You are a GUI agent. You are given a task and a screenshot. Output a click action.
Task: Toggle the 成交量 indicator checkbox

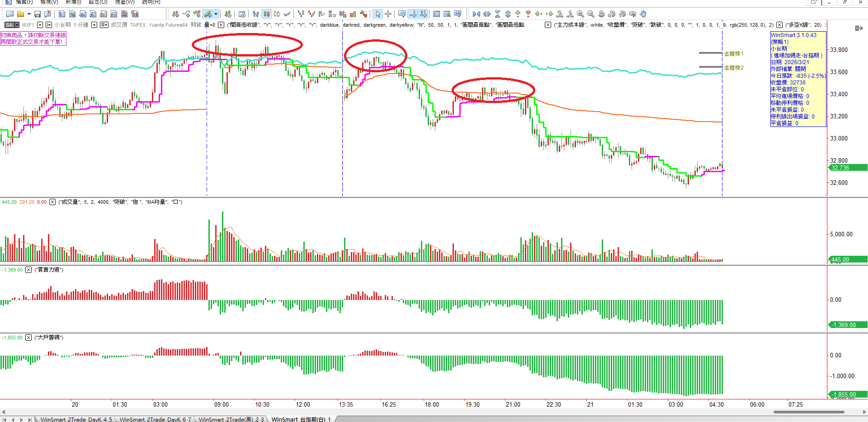click(x=52, y=202)
